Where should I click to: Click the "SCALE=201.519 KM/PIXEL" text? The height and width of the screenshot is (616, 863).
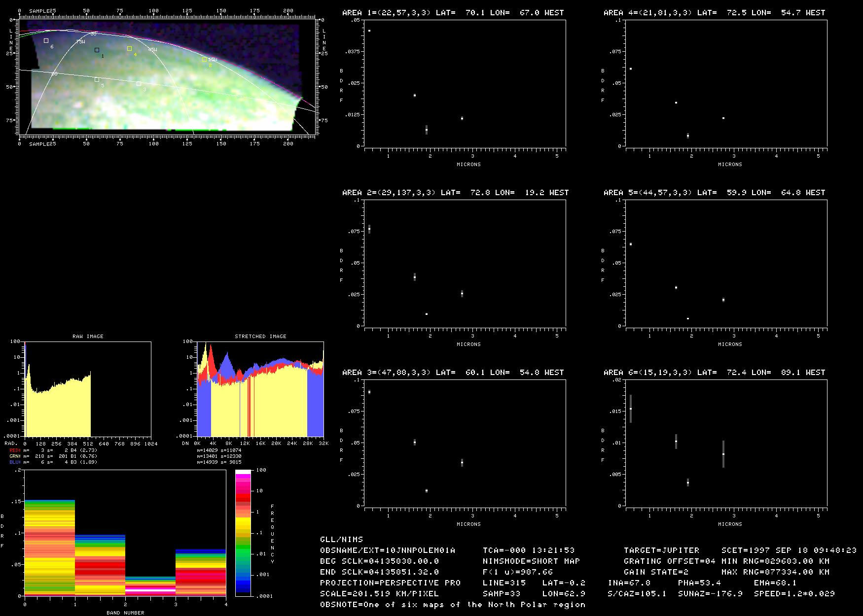pos(380,594)
